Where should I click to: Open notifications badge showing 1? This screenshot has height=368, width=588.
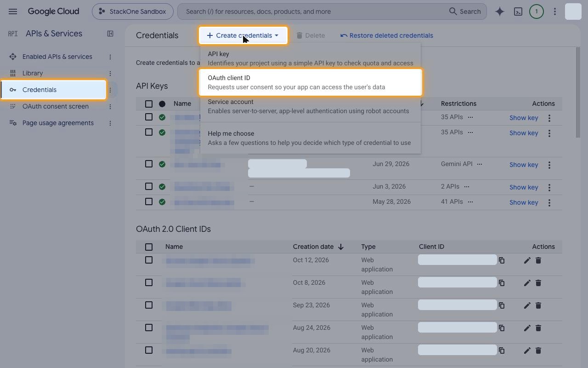(537, 11)
